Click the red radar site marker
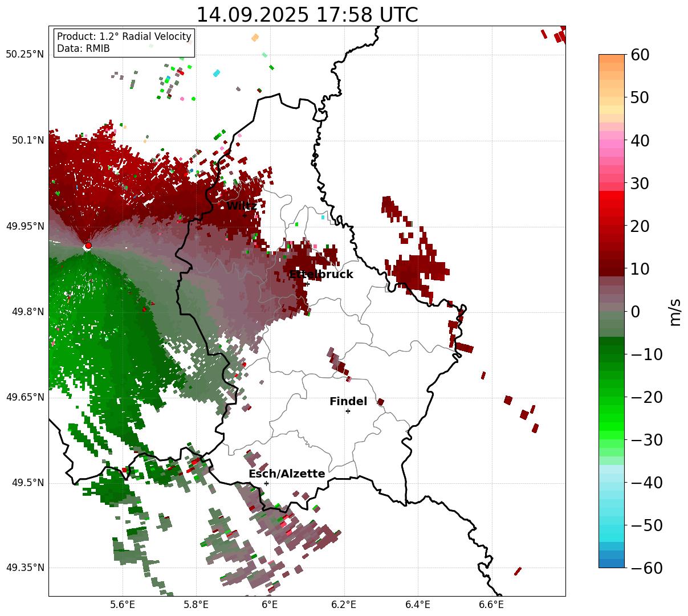The image size is (688, 616). point(88,246)
